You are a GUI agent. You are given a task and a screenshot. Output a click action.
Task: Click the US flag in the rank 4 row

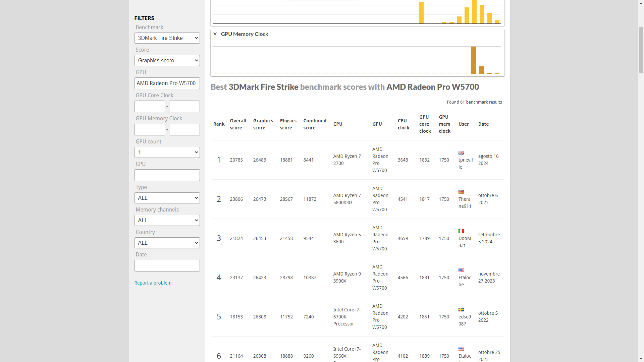(461, 270)
